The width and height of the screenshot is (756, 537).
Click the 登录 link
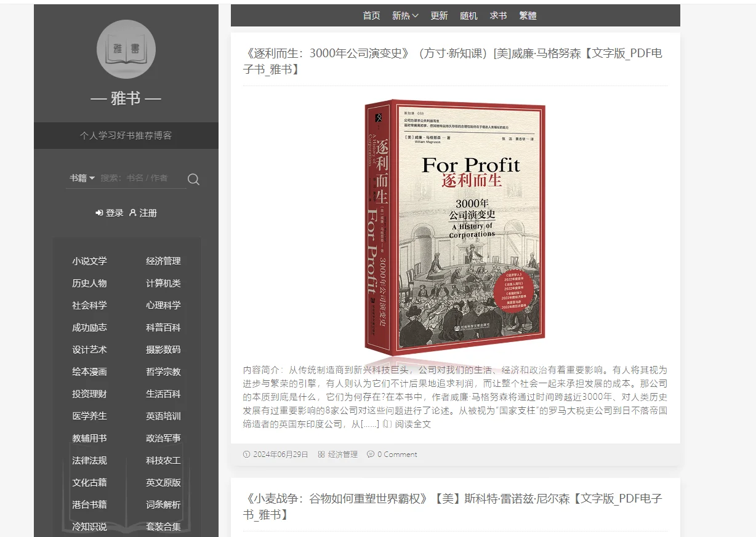click(115, 213)
